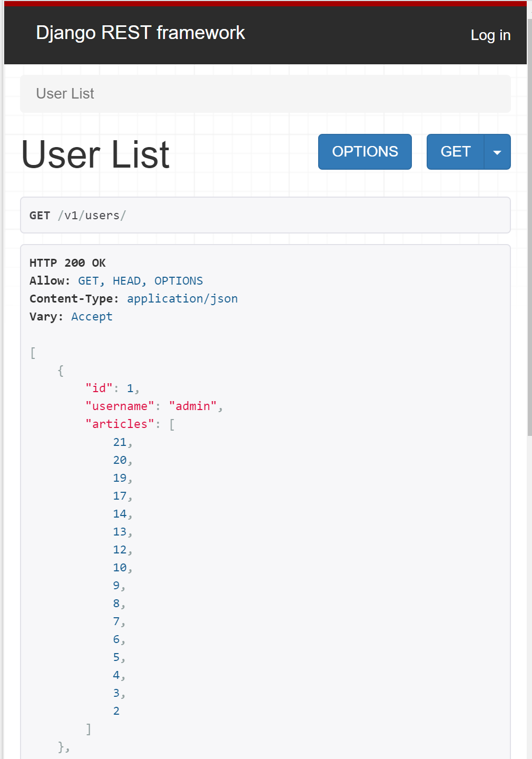The image size is (532, 759).
Task: Click the OPTIONS request button
Action: tap(364, 152)
